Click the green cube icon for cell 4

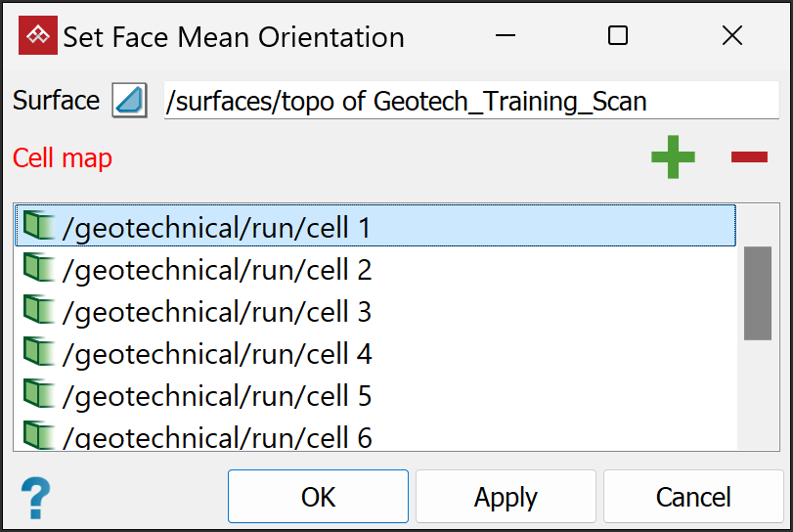click(x=38, y=353)
